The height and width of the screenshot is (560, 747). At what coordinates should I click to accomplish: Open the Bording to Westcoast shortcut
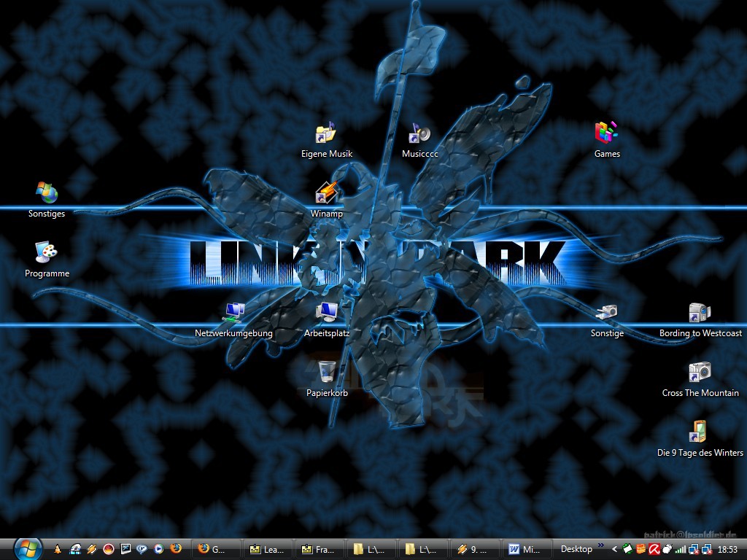click(700, 320)
